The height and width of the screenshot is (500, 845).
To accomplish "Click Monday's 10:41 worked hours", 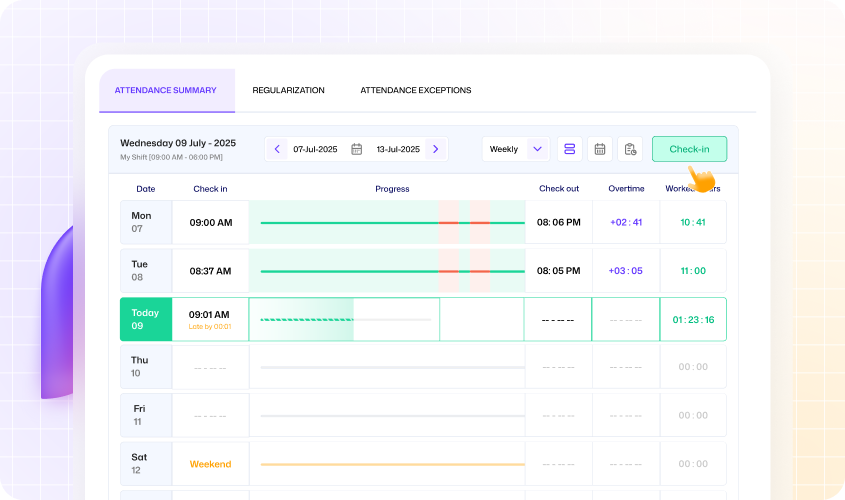I will (x=693, y=223).
